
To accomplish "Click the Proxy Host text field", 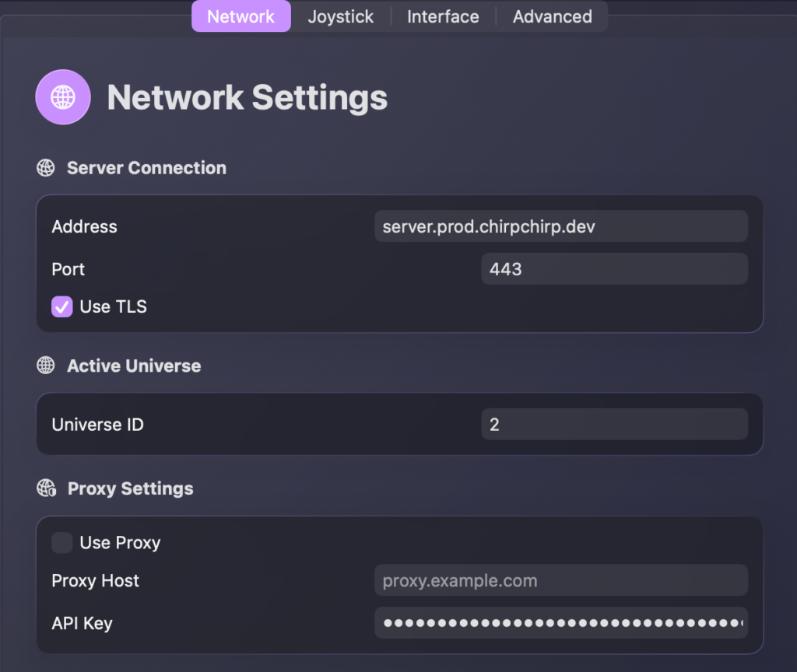I will pyautogui.click(x=560, y=581).
